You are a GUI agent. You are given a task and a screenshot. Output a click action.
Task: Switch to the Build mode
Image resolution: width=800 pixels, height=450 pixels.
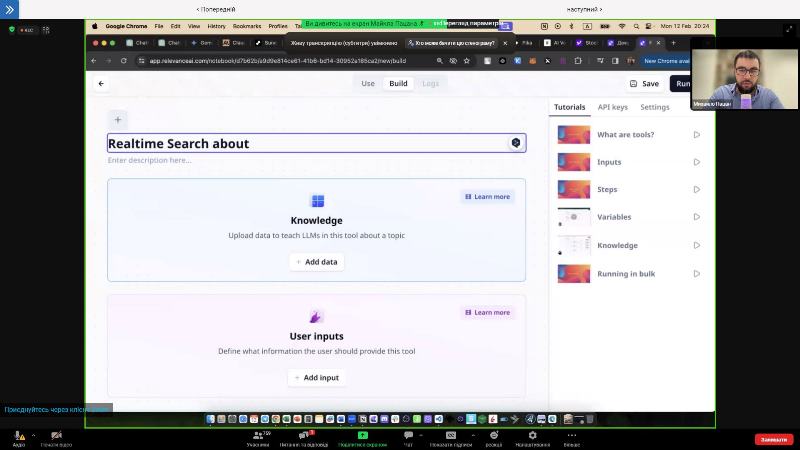398,83
